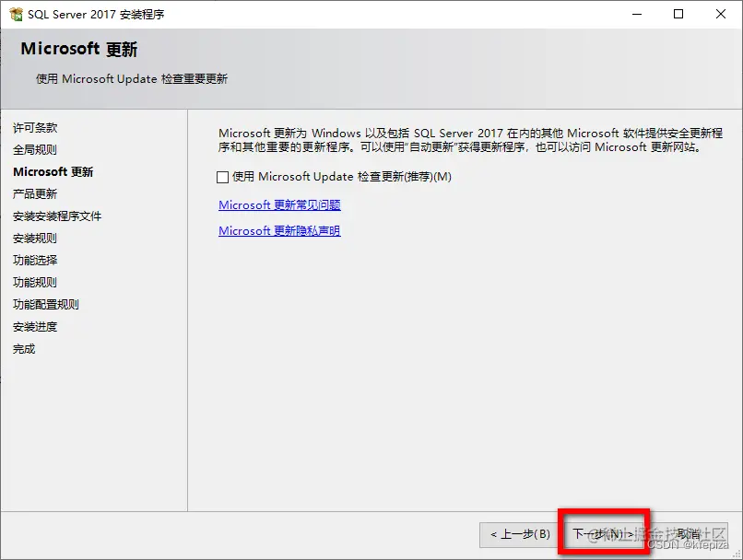
Task: Select the 完成 step in the sidebar
Action: pos(24,349)
